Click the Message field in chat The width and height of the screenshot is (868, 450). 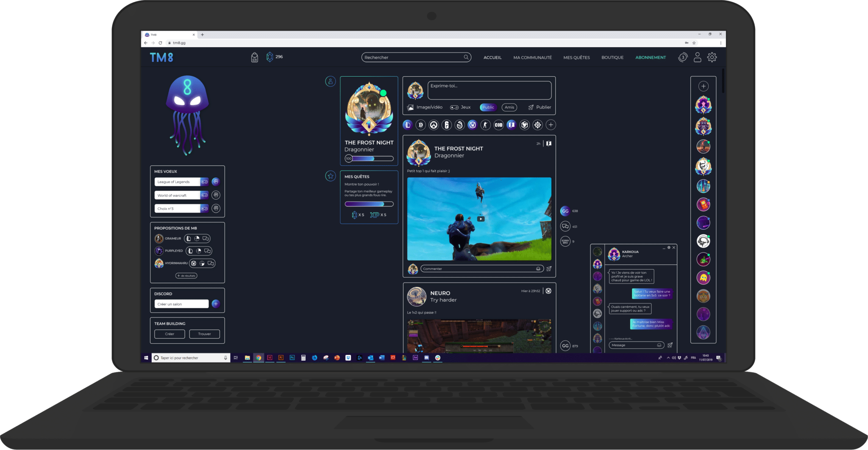click(636, 345)
